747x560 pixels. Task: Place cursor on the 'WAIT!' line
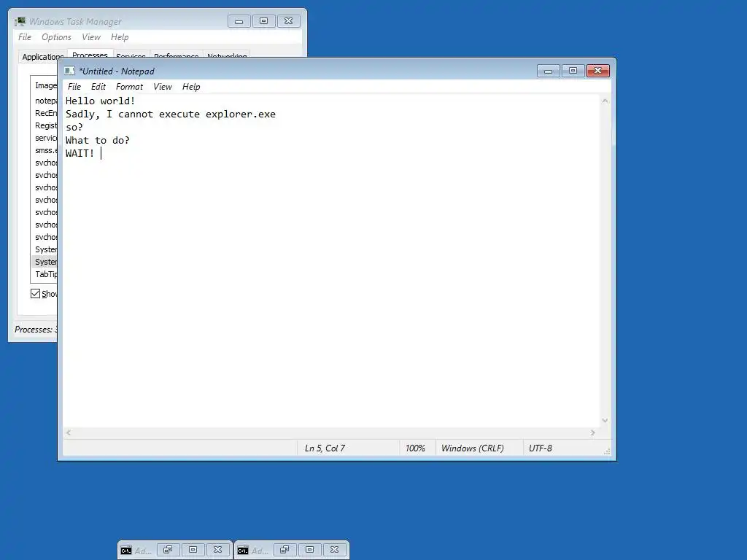pos(80,153)
